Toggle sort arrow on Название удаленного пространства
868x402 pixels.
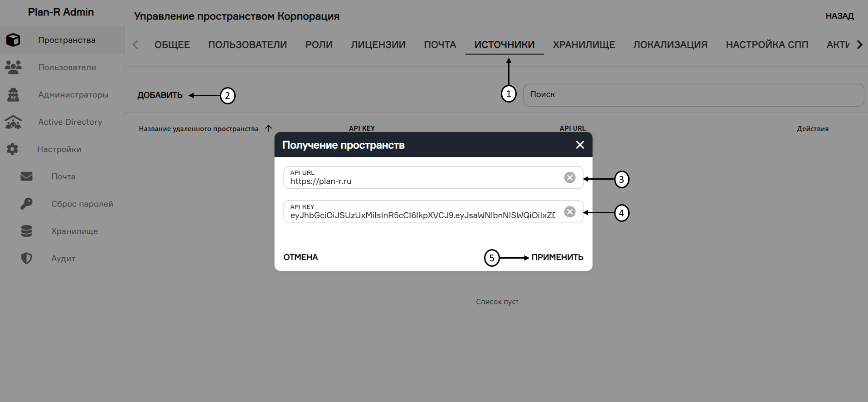point(268,128)
